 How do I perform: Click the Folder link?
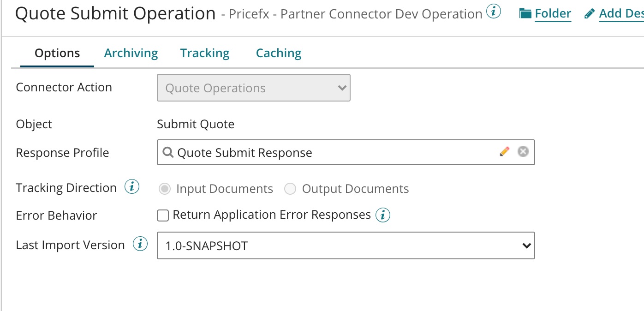coord(553,14)
